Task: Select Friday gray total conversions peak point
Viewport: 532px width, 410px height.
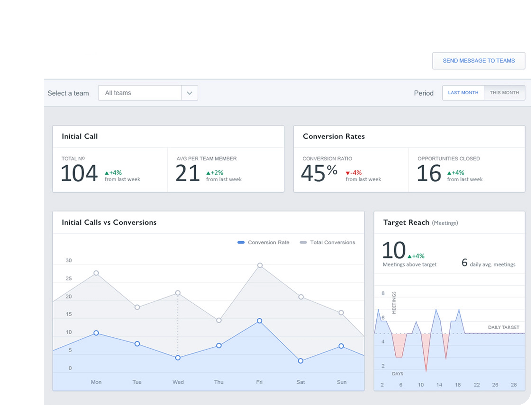Action: 260,265
